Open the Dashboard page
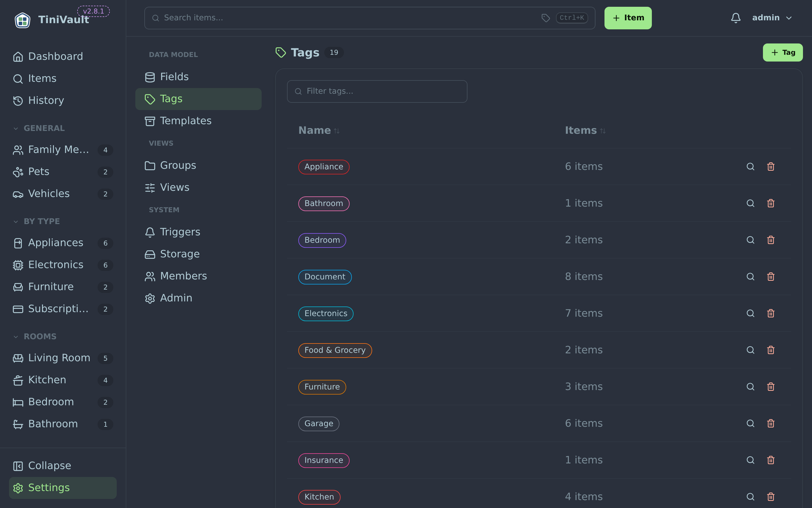The height and width of the screenshot is (508, 812). pos(63,56)
